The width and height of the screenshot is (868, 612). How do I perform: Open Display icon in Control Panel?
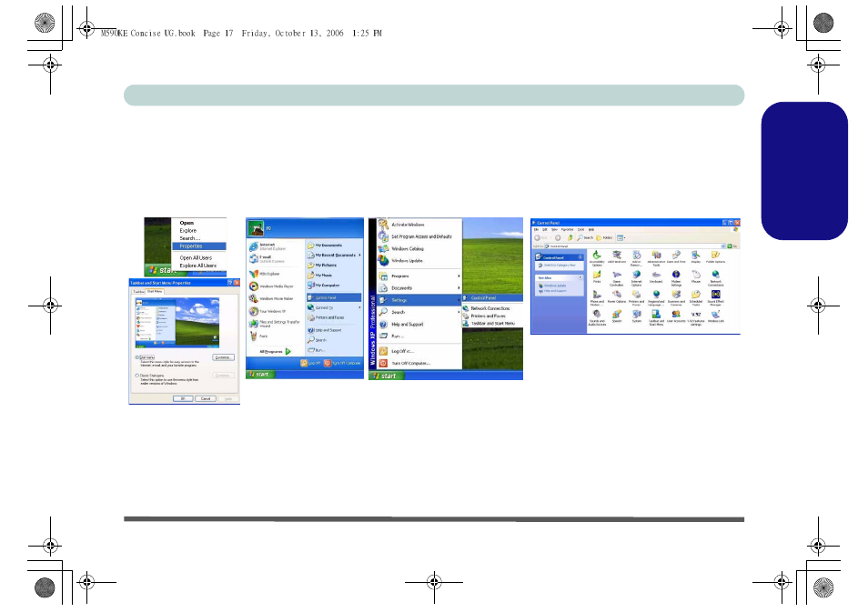pos(696,257)
